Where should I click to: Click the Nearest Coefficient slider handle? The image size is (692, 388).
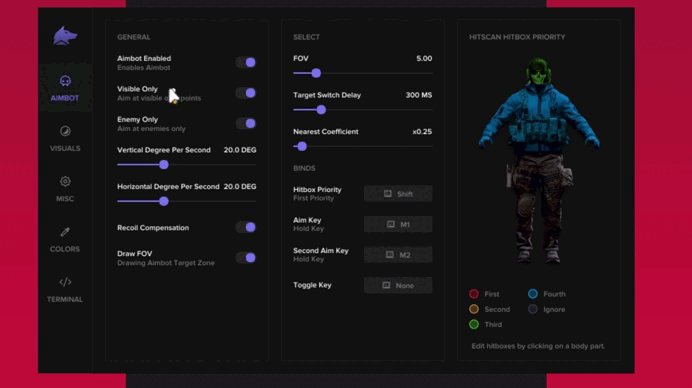(302, 147)
